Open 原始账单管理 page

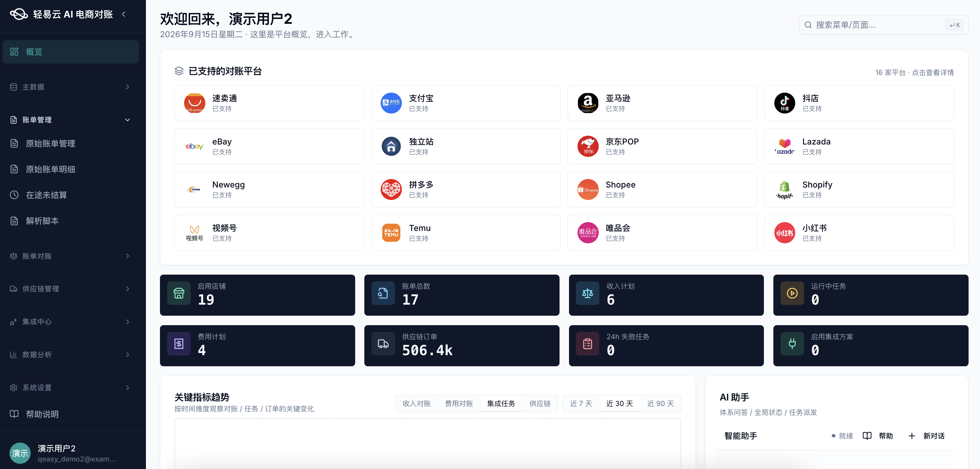point(71,143)
